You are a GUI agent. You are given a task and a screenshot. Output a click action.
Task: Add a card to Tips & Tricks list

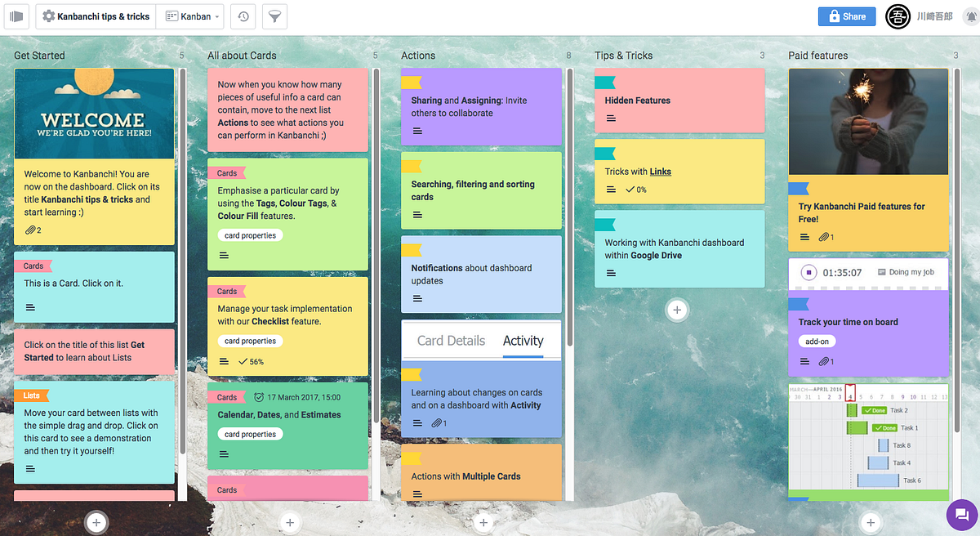[x=676, y=310]
